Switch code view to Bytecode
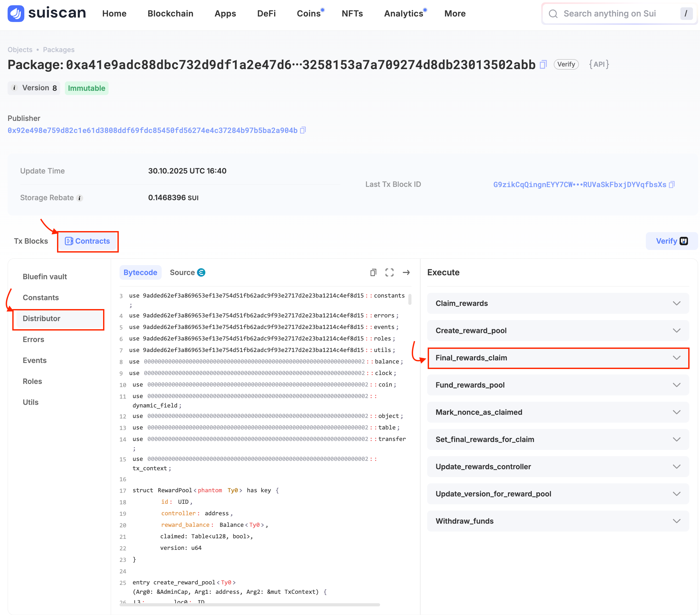The width and height of the screenshot is (700, 615). coord(140,272)
